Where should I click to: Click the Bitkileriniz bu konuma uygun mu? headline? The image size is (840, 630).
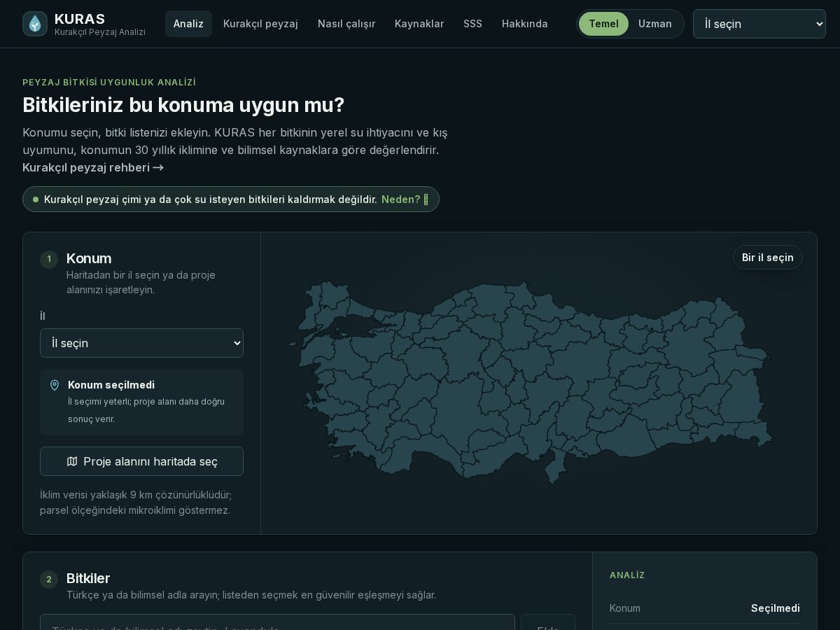point(183,105)
